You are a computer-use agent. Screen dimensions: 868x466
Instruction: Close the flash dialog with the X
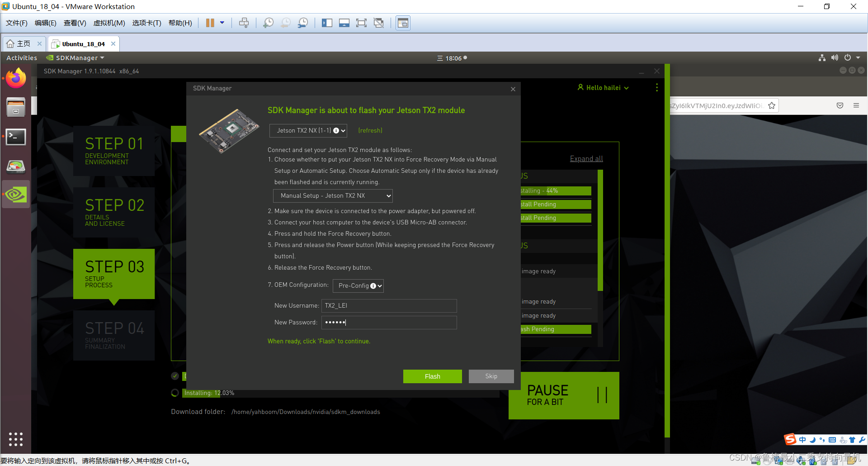click(513, 89)
